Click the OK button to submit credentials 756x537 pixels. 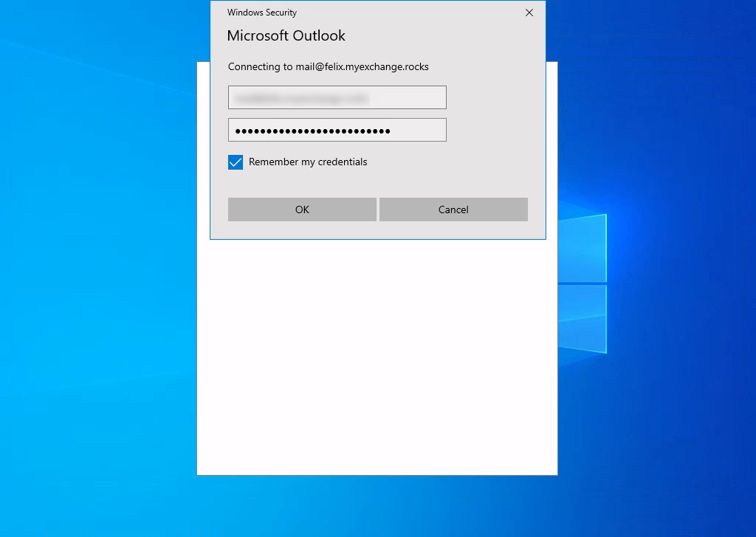(301, 209)
